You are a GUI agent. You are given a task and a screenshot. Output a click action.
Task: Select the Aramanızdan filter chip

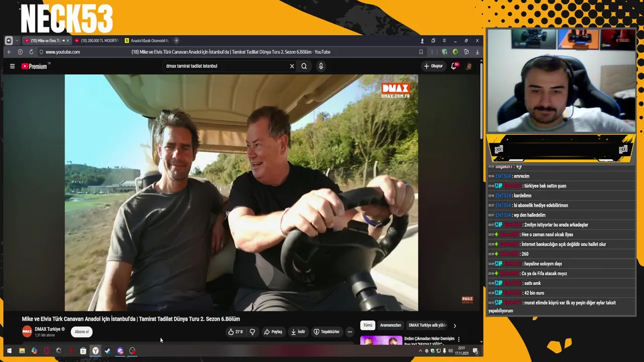(x=390, y=325)
